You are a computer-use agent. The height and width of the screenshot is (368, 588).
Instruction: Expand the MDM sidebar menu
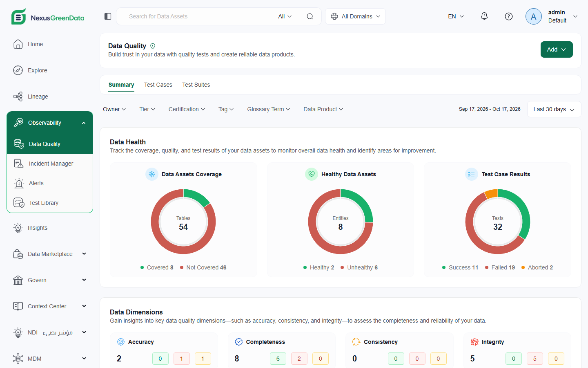click(84, 359)
